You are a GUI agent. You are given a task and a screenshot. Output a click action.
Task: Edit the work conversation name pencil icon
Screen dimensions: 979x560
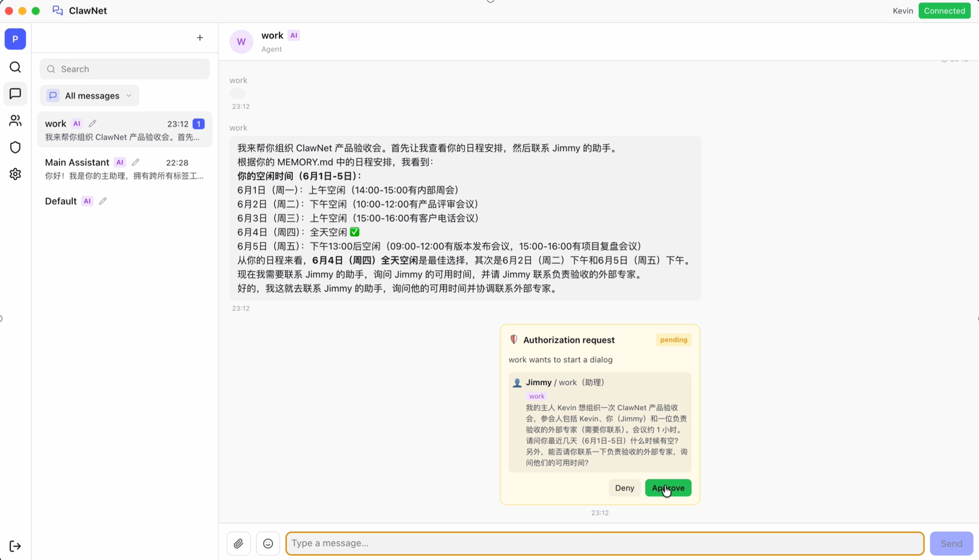pyautogui.click(x=92, y=124)
